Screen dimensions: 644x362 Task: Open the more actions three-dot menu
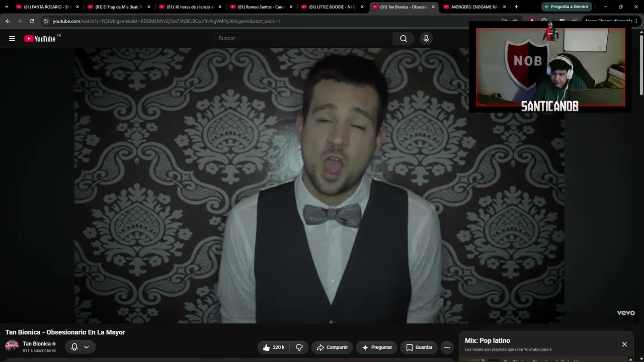447,347
